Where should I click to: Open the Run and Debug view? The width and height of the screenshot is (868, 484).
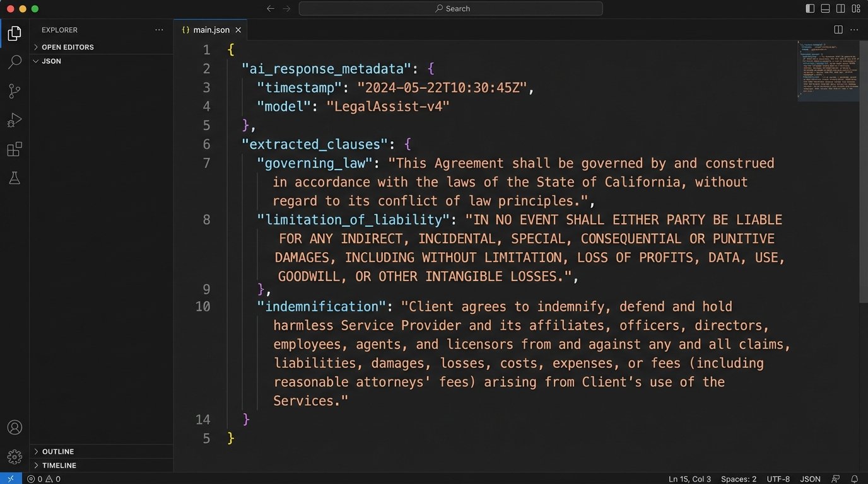[x=14, y=120]
